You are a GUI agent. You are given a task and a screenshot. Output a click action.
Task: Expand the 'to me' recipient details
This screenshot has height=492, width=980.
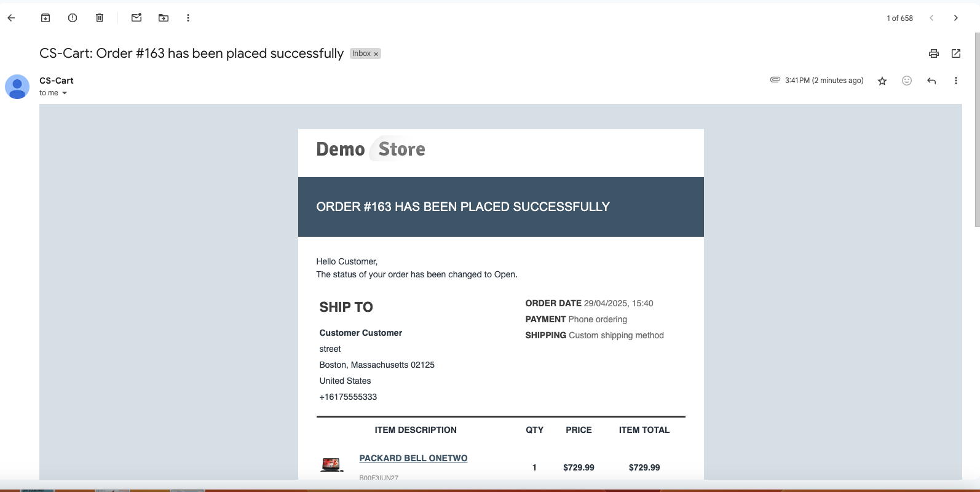(x=65, y=93)
